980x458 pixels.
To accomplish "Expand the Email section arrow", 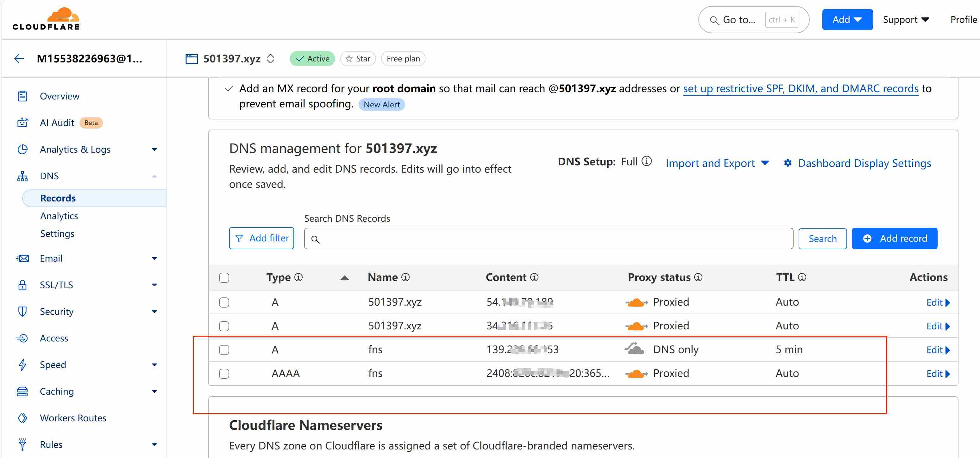I will pos(154,258).
